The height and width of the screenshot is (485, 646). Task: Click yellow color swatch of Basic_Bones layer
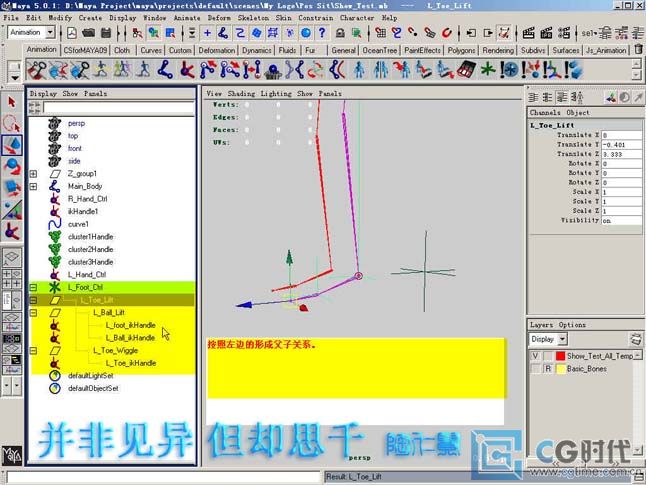(x=560, y=368)
